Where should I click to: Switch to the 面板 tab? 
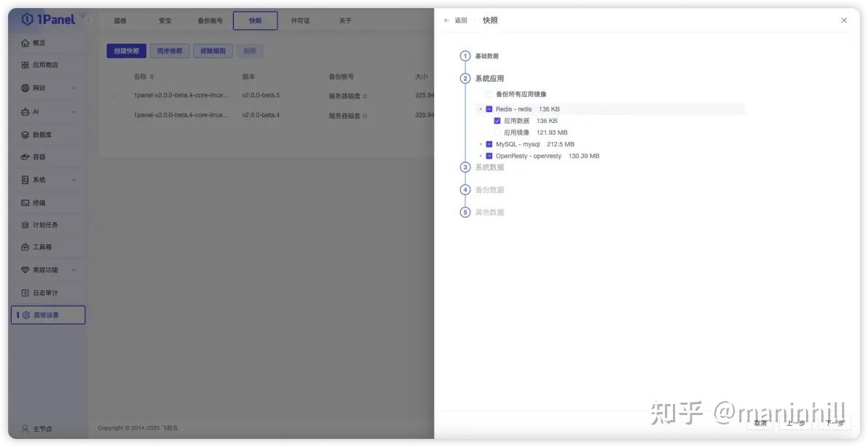120,21
